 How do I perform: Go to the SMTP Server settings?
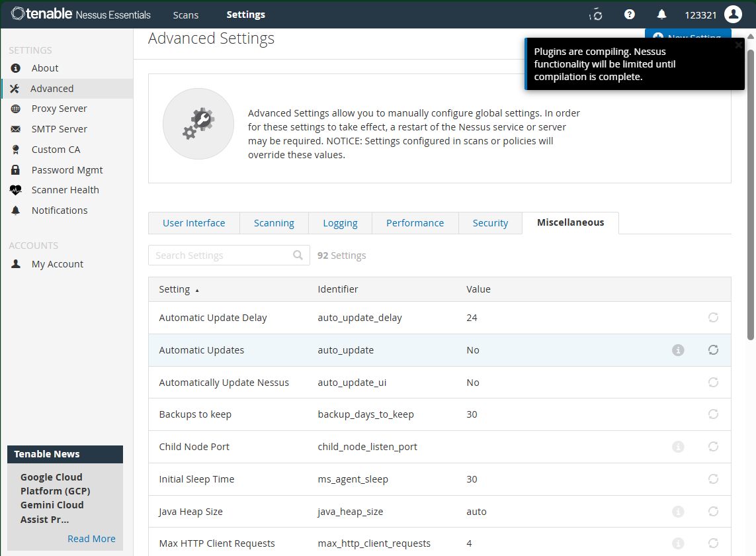pos(59,129)
